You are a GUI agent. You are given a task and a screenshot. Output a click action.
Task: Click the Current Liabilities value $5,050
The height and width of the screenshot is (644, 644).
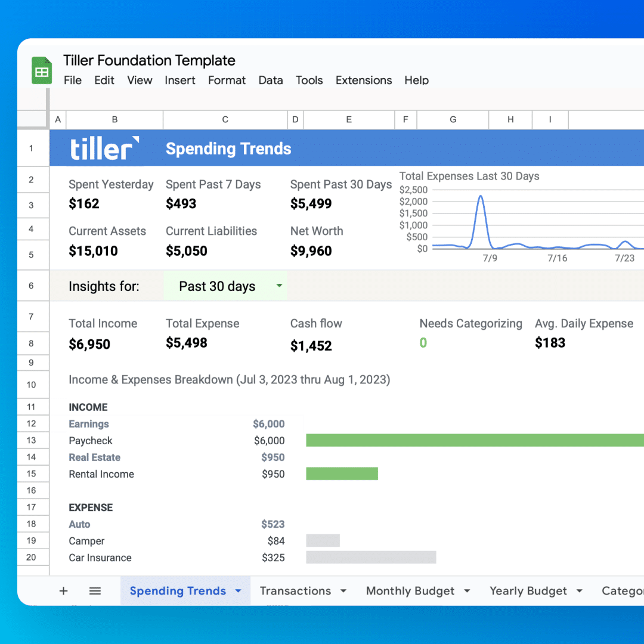[187, 251]
